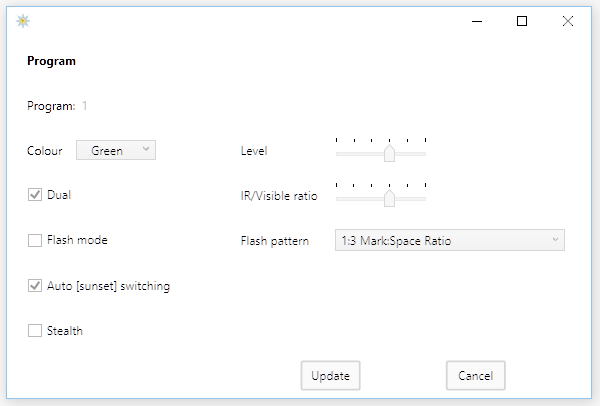Tick the Stealth checkbox
Image resolution: width=600 pixels, height=406 pixels.
[x=35, y=331]
